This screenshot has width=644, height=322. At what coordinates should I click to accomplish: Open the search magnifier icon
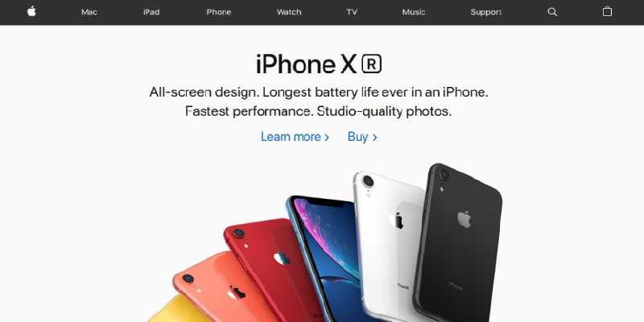point(552,12)
